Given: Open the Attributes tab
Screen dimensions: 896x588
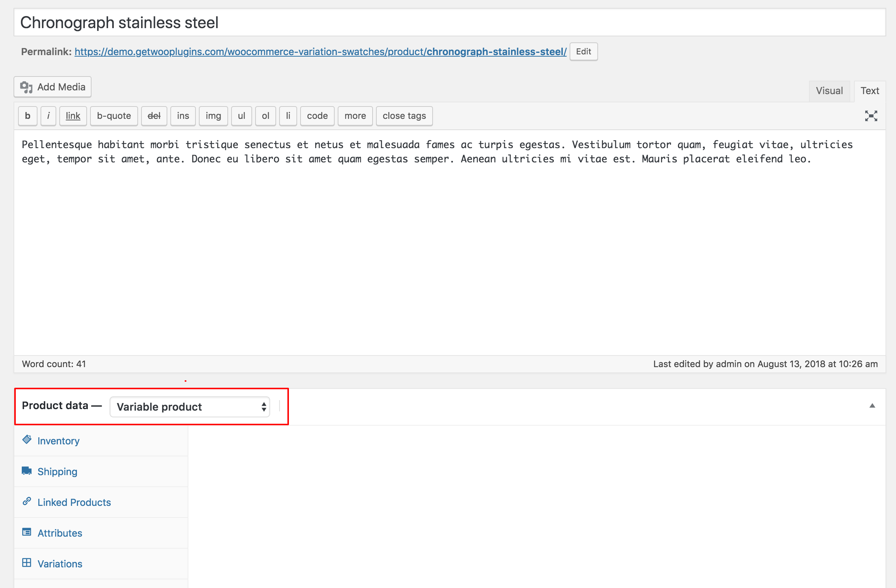Looking at the screenshot, I should [60, 533].
